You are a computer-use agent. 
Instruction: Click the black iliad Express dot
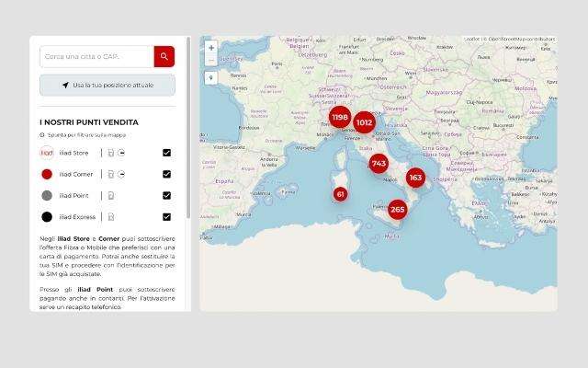coord(47,217)
